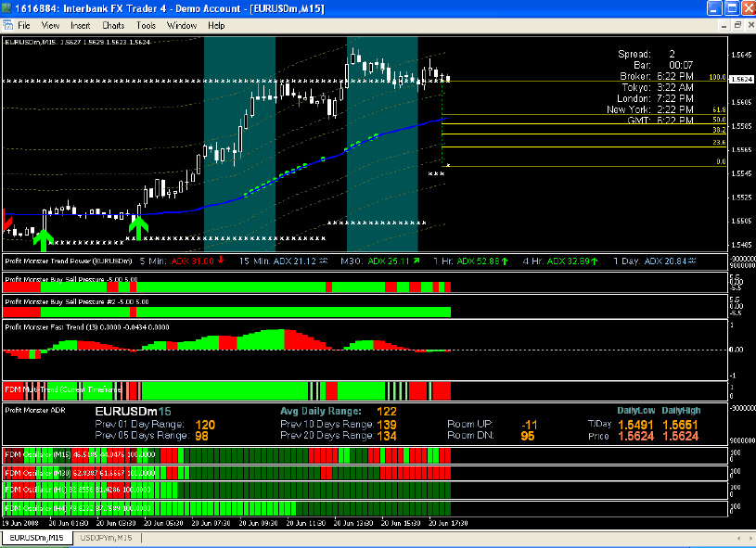Click the chart window icon beside File
The height and width of the screenshot is (548, 756).
click(7, 25)
